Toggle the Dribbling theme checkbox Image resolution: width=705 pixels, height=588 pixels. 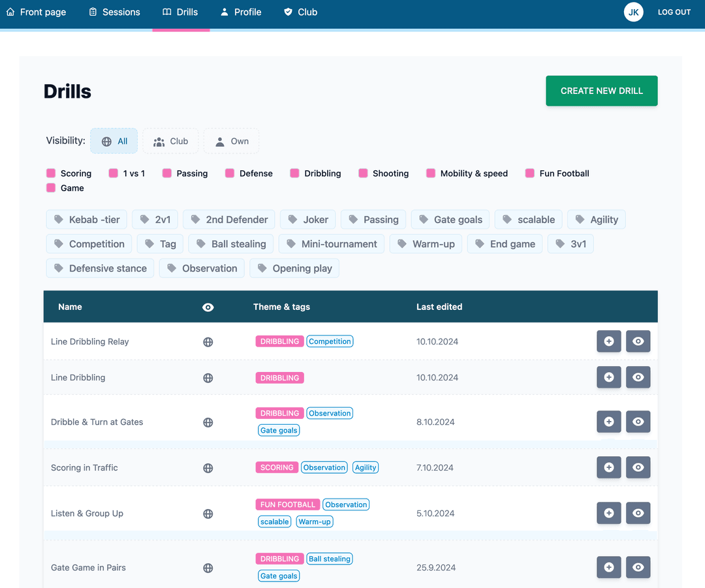(x=294, y=173)
